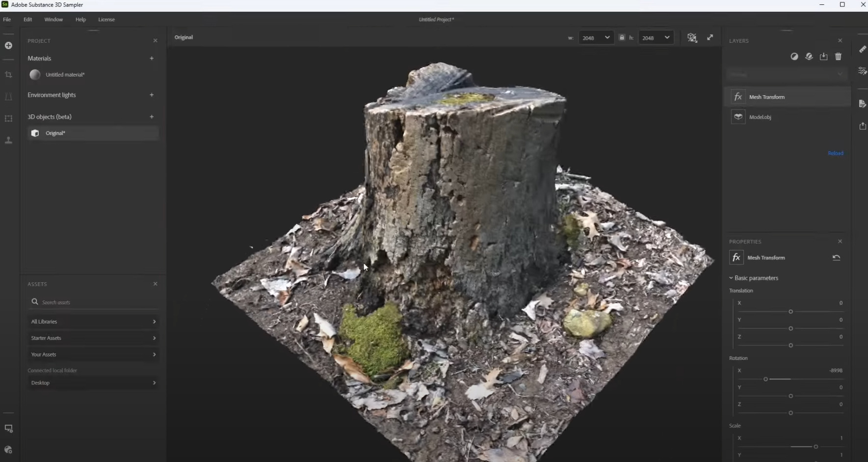Image resolution: width=868 pixels, height=462 pixels.
Task: Expand Your Assets
Action: [x=93, y=354]
